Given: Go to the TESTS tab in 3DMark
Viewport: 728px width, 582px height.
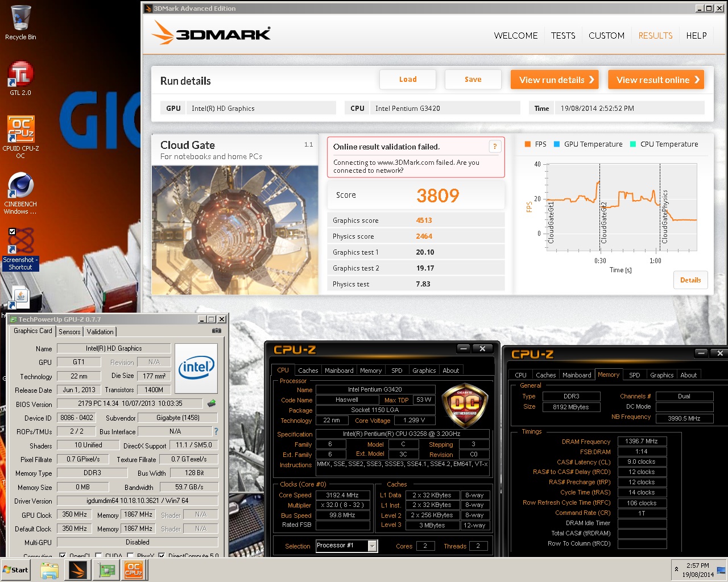Looking at the screenshot, I should pos(563,35).
